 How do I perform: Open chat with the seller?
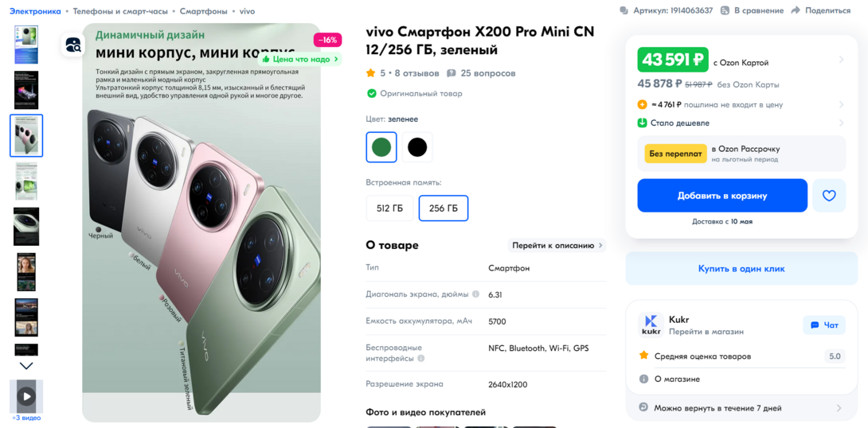pyautogui.click(x=824, y=325)
